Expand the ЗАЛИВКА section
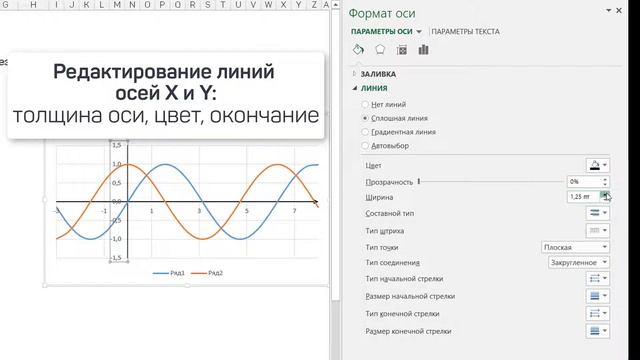Viewport: 640px width, 360px height. tap(354, 74)
